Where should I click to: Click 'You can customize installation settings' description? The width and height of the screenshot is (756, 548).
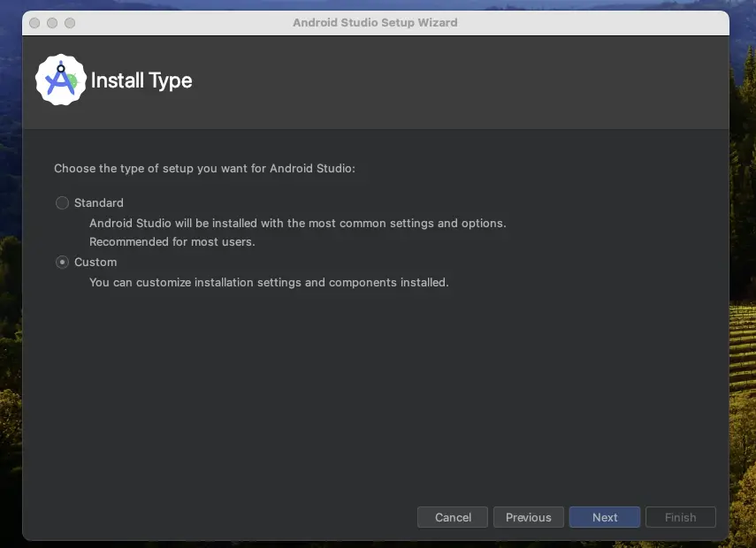click(x=269, y=283)
